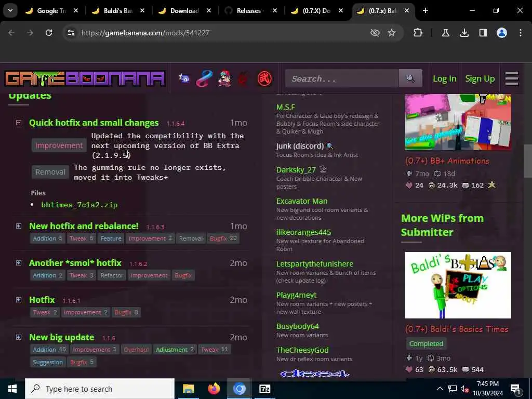This screenshot has height=399, width=532.
Task: Open the (0.7+) BB+ Animations link
Action: pos(447,161)
